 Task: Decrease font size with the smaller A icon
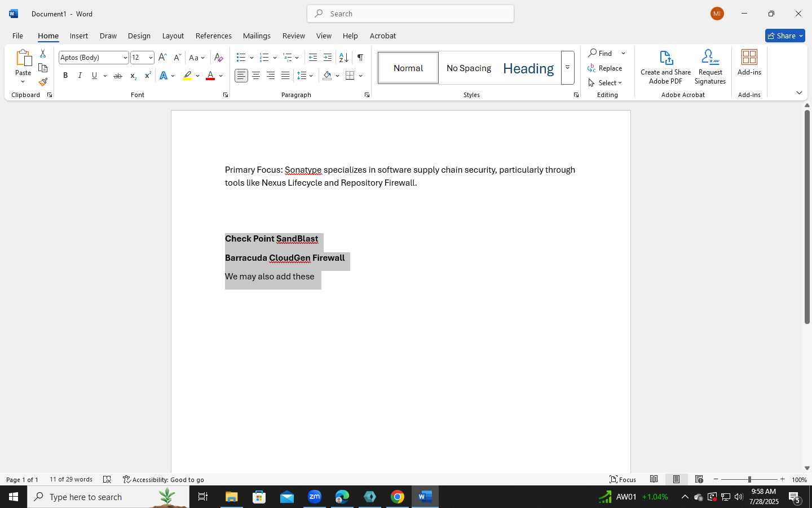click(177, 58)
